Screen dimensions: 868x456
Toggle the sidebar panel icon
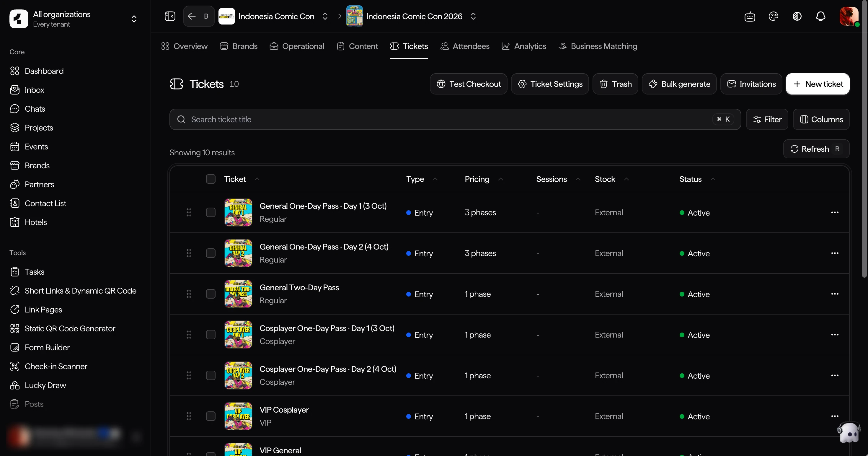[x=170, y=16]
